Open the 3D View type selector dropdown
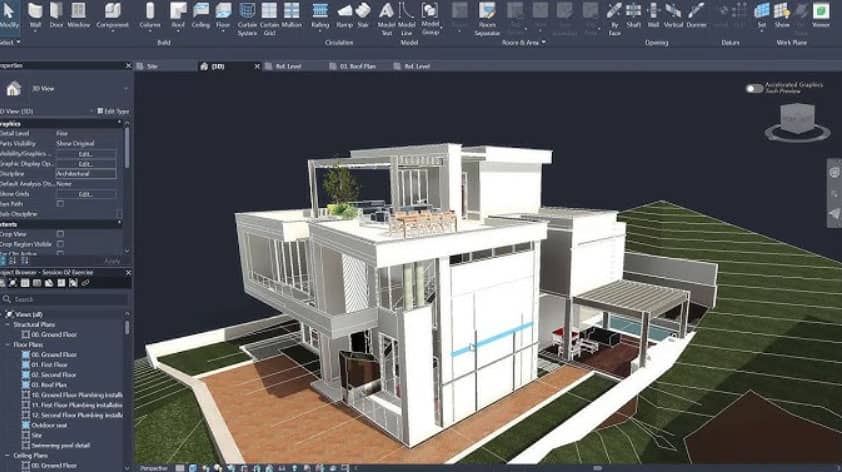The image size is (842, 472). tap(125, 89)
